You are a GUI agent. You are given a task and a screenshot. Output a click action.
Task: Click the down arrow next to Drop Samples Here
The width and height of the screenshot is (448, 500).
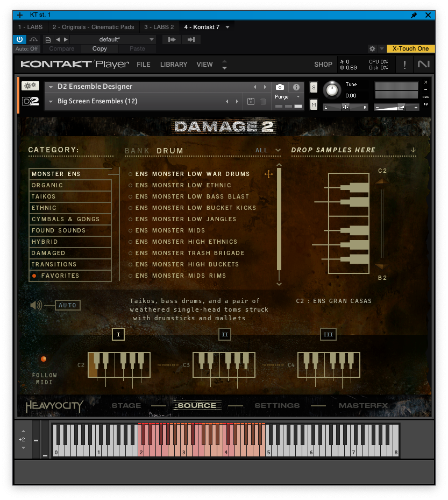pyautogui.click(x=413, y=150)
